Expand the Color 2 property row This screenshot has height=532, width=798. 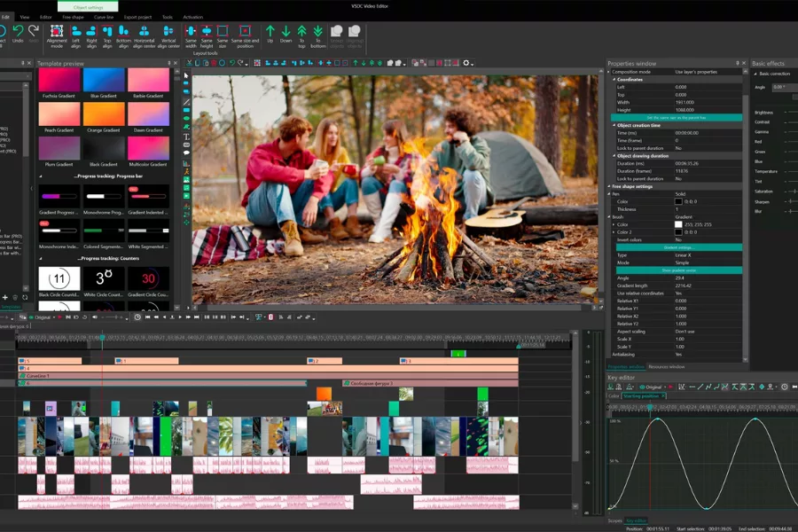[614, 232]
